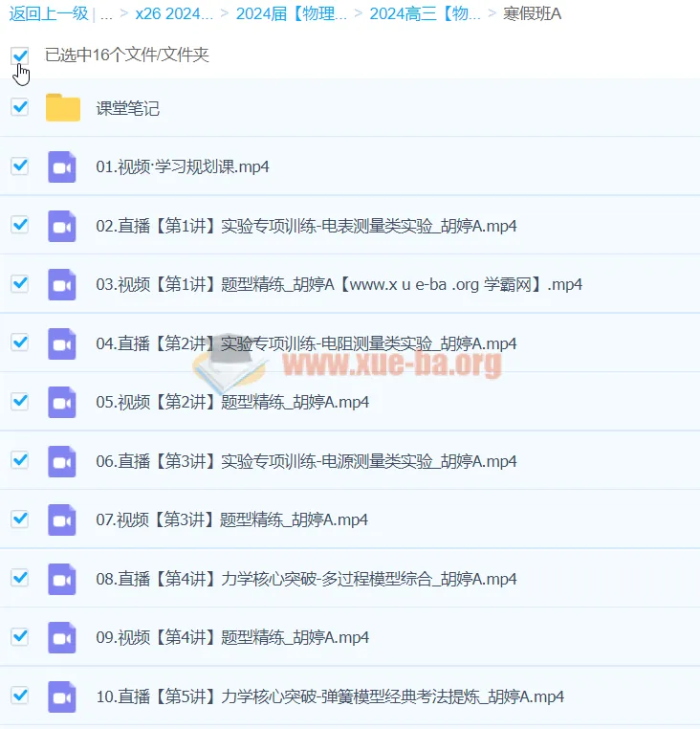Click video icon beside 02.直播【第1讲】 file

(x=62, y=226)
